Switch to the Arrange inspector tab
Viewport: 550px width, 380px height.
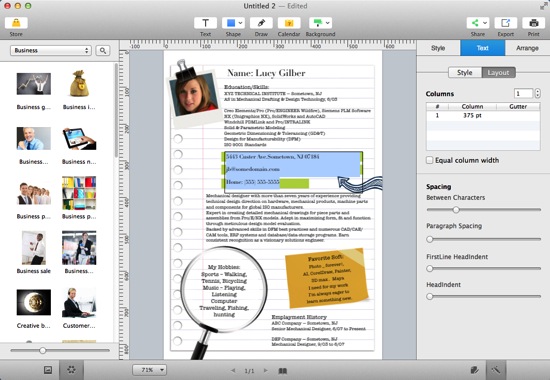coord(527,48)
